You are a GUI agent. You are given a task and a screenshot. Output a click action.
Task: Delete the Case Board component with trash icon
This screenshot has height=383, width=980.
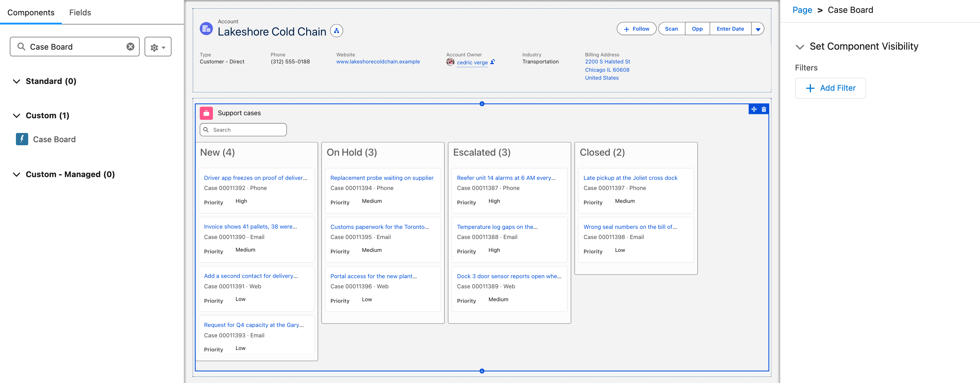pyautogui.click(x=764, y=109)
